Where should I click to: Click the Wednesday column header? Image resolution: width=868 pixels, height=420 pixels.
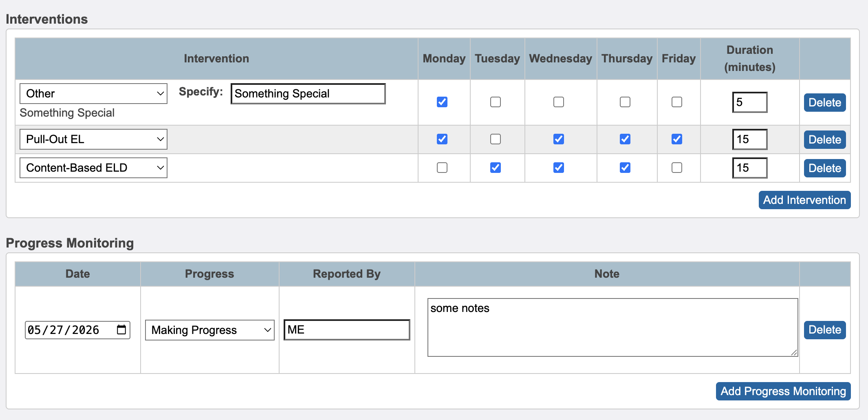[561, 58]
